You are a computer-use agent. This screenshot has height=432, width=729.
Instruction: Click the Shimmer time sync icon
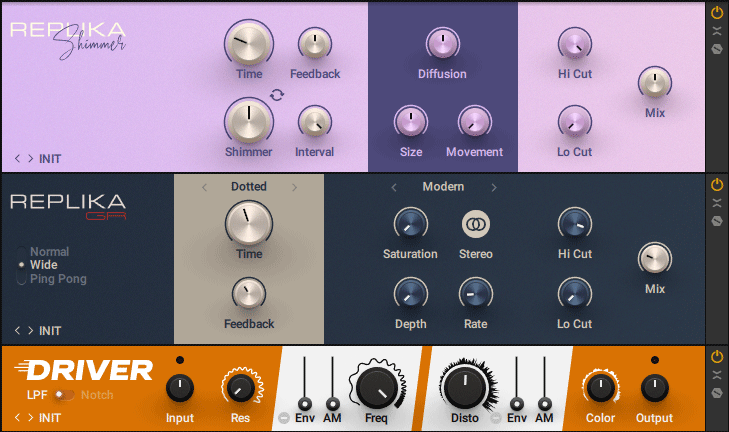click(277, 95)
